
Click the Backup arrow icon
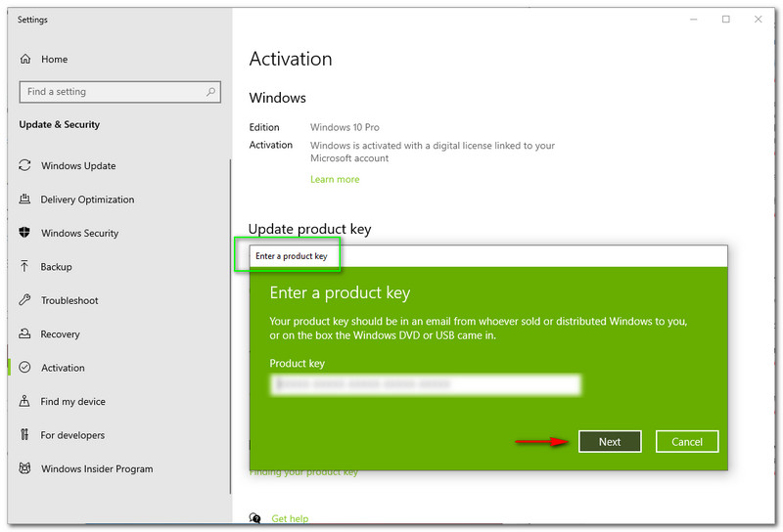pos(25,267)
